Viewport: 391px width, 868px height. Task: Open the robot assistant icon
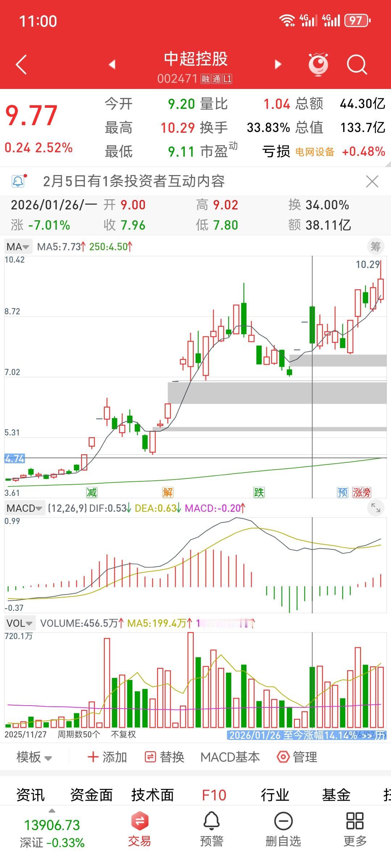(x=318, y=64)
